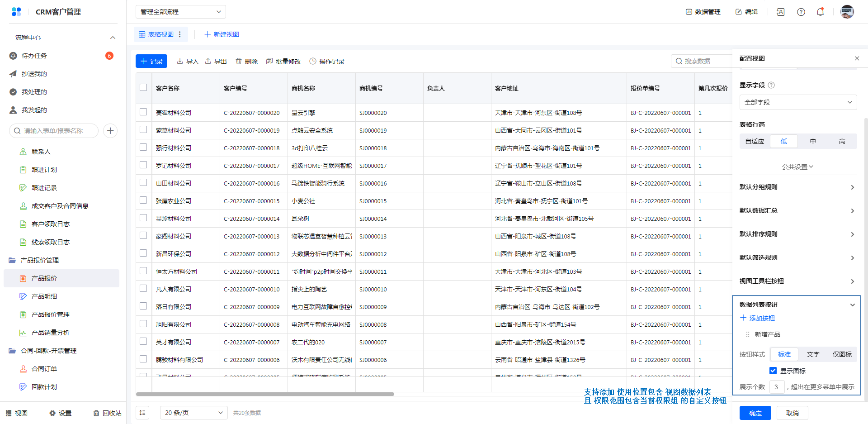Toggle the select-all header checkbox
This screenshot has width=868, height=424.
coord(143,88)
